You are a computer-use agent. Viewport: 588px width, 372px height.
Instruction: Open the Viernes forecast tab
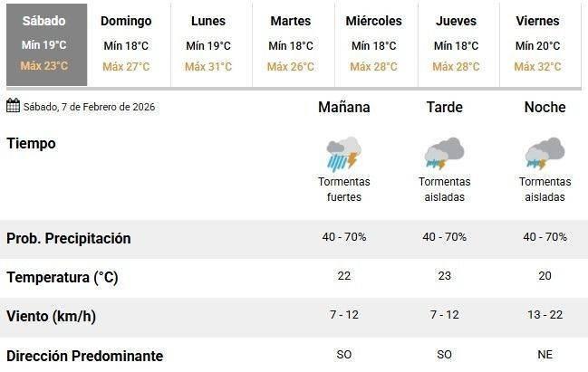tap(537, 44)
